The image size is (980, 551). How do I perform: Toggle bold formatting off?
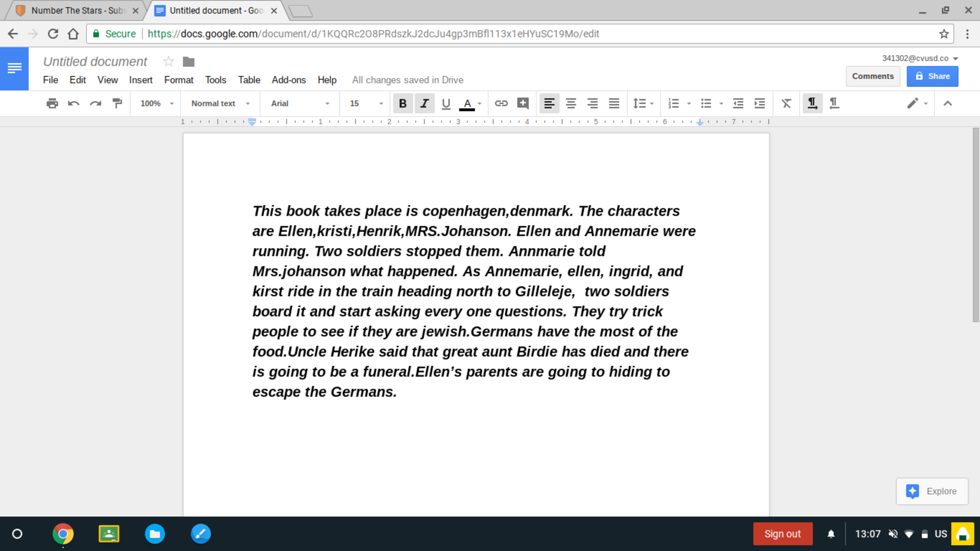[x=403, y=103]
